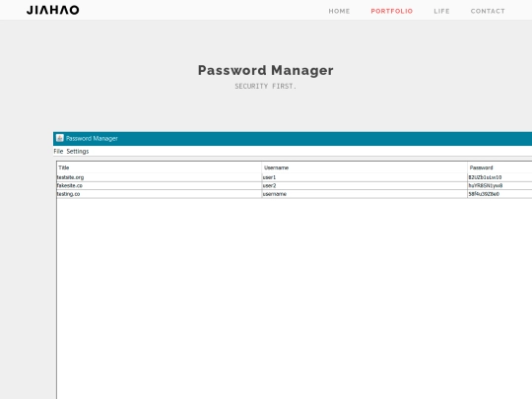Open the CONTACT nav link

point(488,11)
